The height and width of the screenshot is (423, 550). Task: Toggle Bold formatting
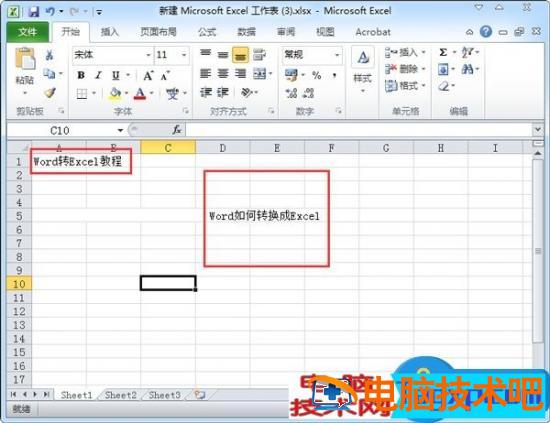pyautogui.click(x=81, y=75)
